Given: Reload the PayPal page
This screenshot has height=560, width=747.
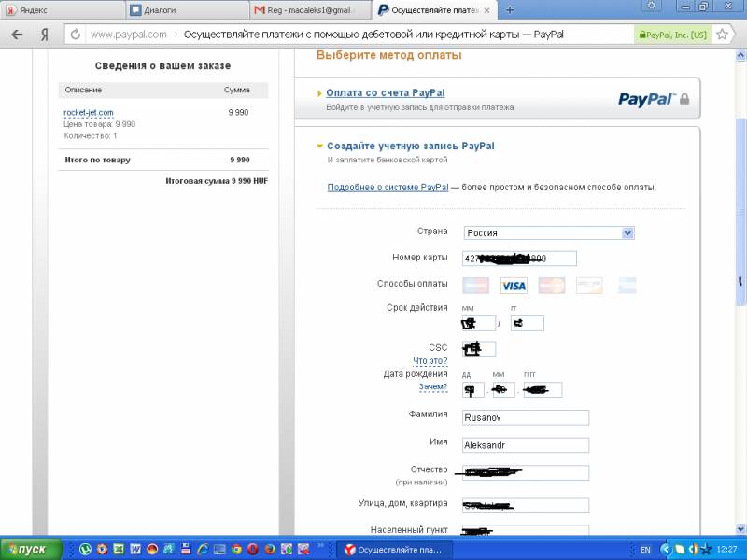Looking at the screenshot, I should tap(76, 35).
